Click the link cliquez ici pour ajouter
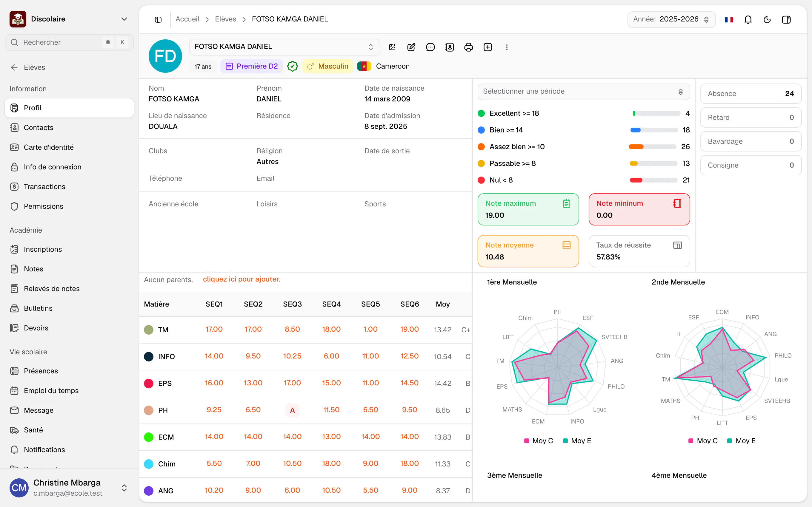The image size is (812, 507). [242, 279]
